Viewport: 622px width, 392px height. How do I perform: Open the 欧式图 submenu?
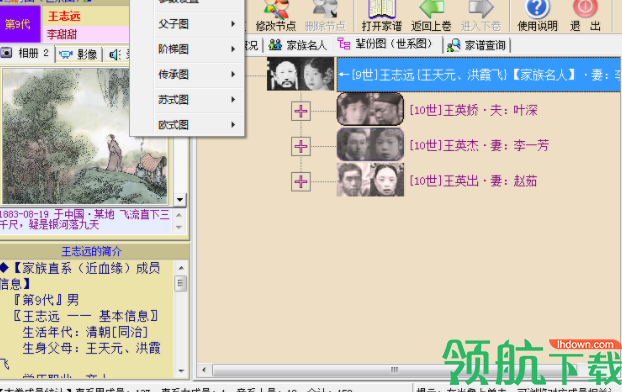click(198, 125)
